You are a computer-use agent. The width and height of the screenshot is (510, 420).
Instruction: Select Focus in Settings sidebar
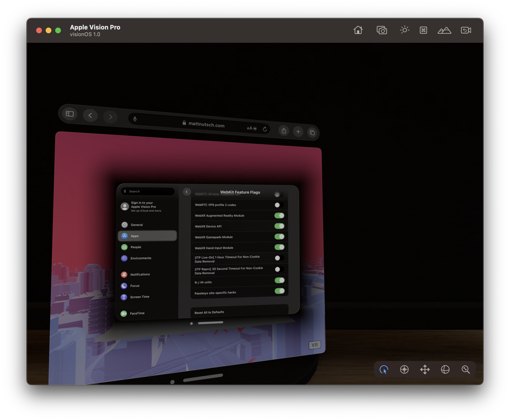tap(147, 285)
